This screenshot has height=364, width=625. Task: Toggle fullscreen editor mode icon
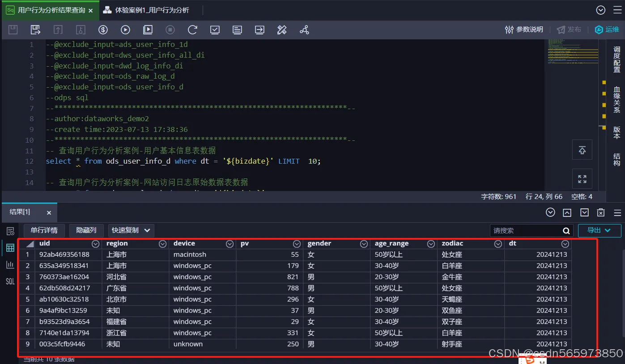[x=582, y=178]
